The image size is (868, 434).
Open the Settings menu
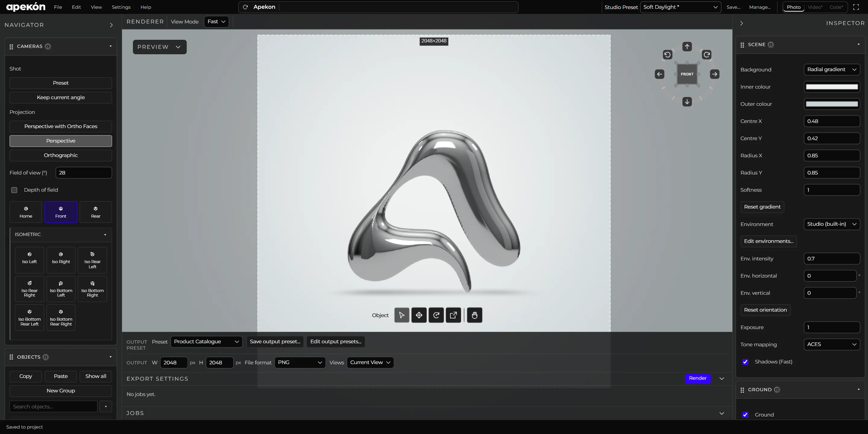[121, 7]
